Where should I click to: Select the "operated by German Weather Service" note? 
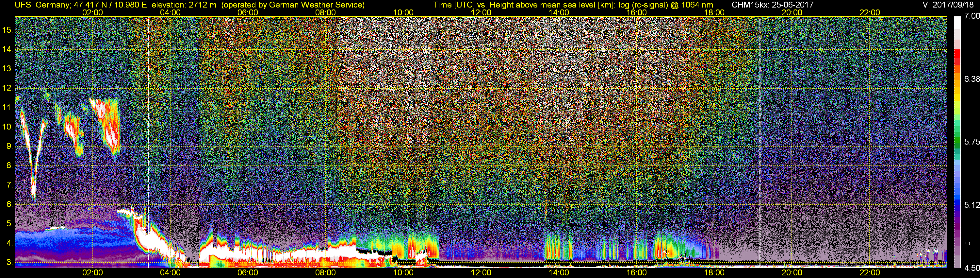pyautogui.click(x=293, y=5)
